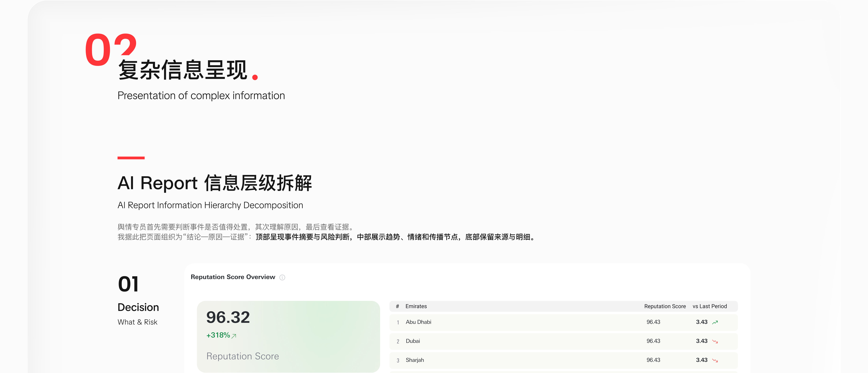Click the What & Risk subtitle
The height and width of the screenshot is (373, 868).
click(x=137, y=322)
